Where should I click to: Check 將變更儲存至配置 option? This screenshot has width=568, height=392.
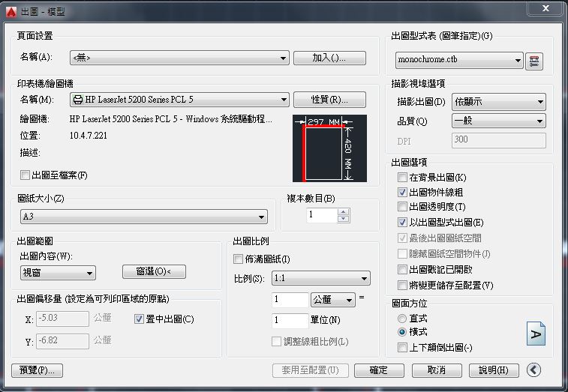[x=402, y=286]
